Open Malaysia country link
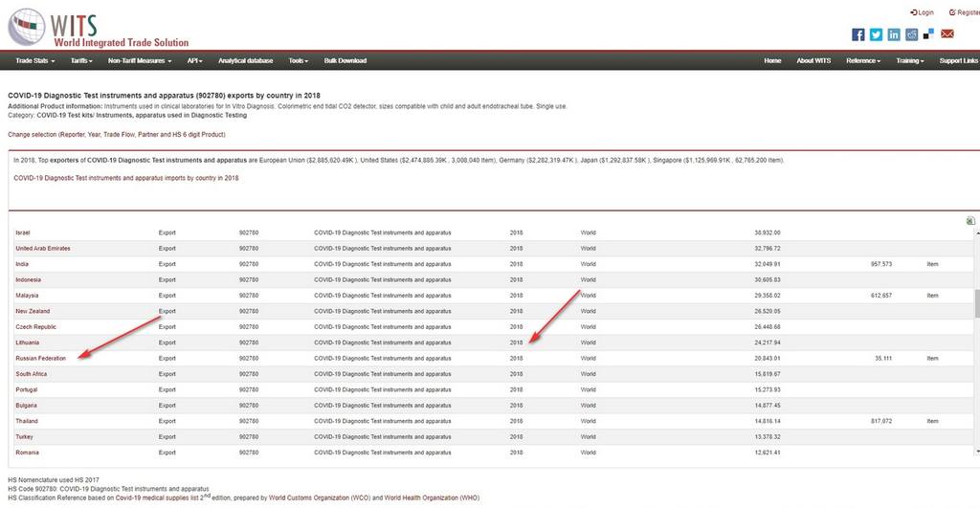Viewport: 980px width, 508px height. 27,296
